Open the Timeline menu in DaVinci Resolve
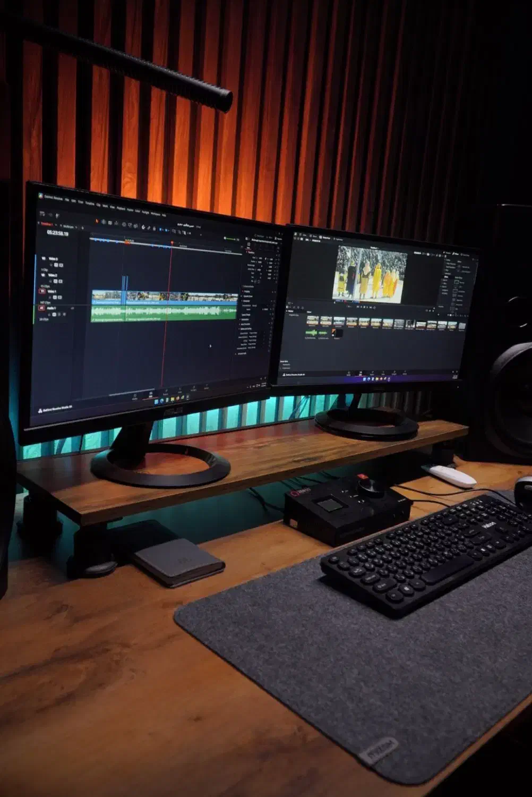This screenshot has width=532, height=797. point(90,204)
